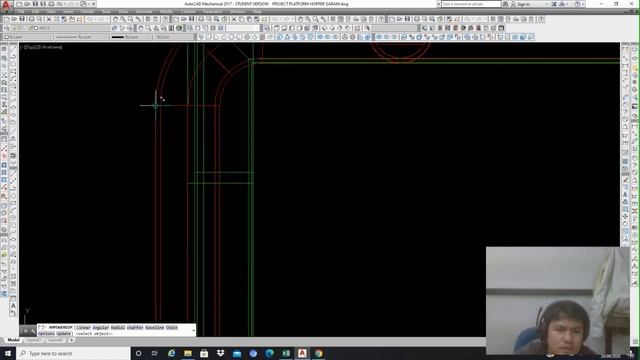Select the Multiline Text A tool
This screenshot has height=360, width=640.
point(13,305)
